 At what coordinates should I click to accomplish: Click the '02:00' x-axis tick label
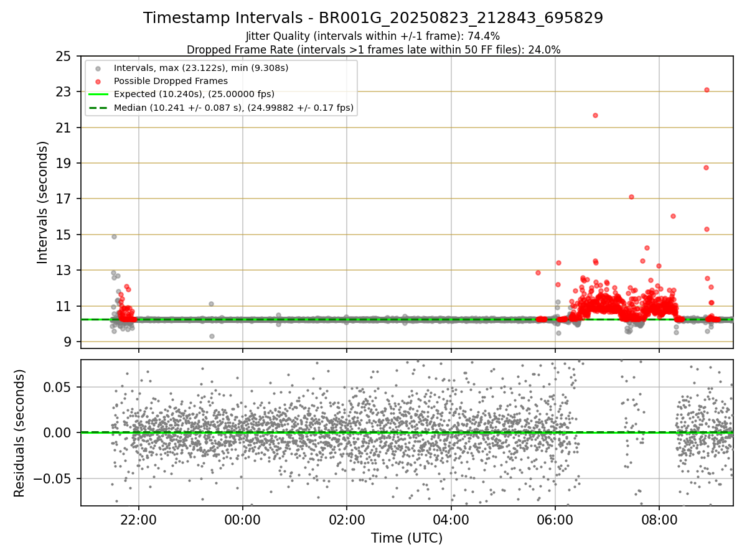(x=347, y=519)
